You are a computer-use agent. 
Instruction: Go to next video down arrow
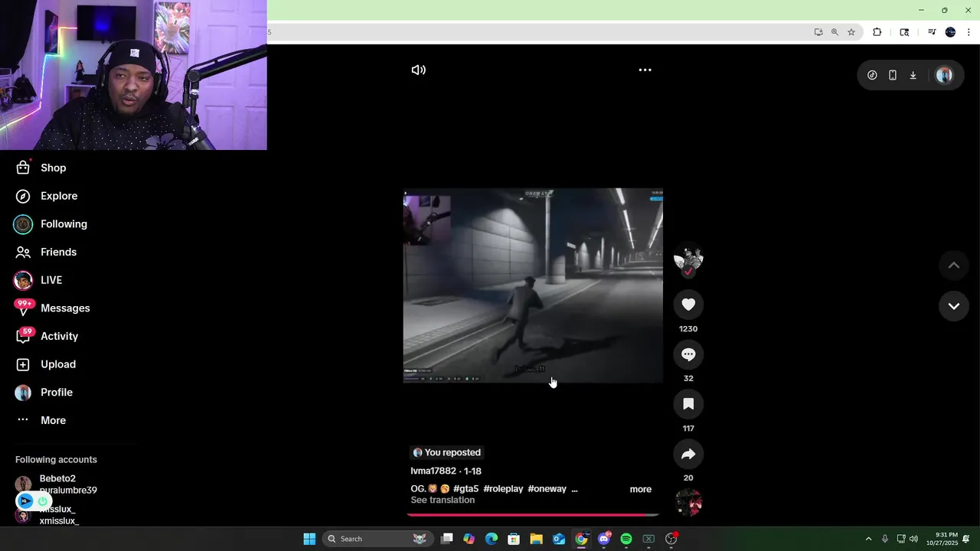click(954, 306)
